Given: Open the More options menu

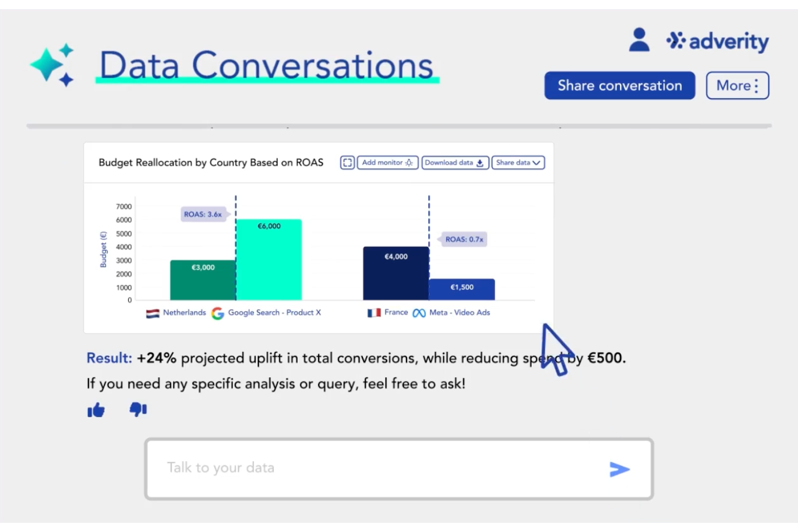Looking at the screenshot, I should click(x=737, y=85).
